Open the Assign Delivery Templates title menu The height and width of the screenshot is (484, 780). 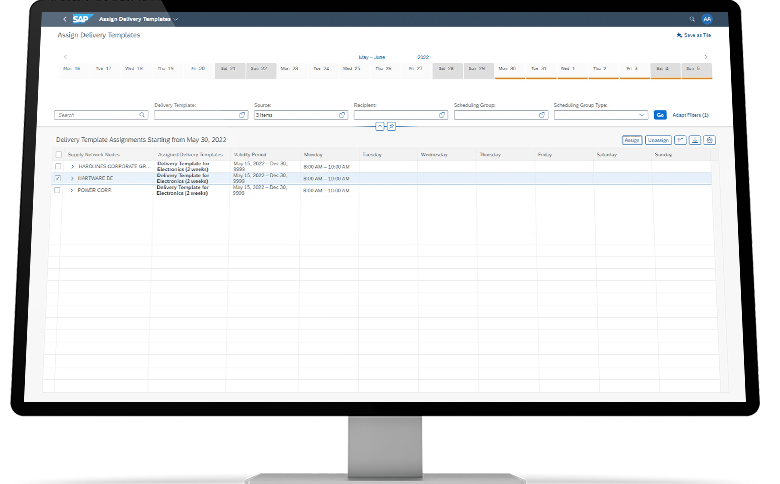point(176,19)
